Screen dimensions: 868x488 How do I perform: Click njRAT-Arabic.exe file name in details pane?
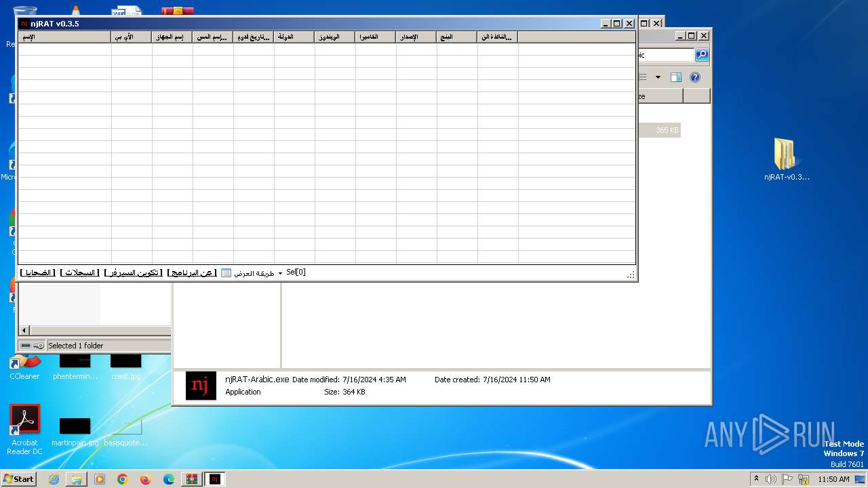pyautogui.click(x=257, y=380)
